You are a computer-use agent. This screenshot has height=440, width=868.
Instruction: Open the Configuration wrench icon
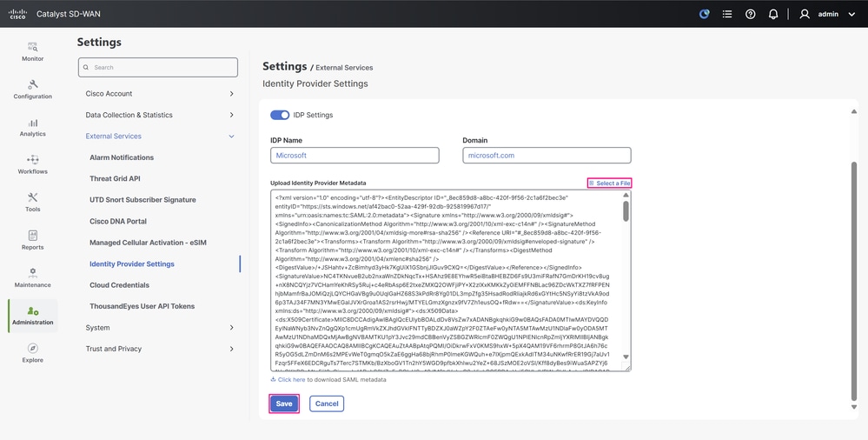(33, 85)
